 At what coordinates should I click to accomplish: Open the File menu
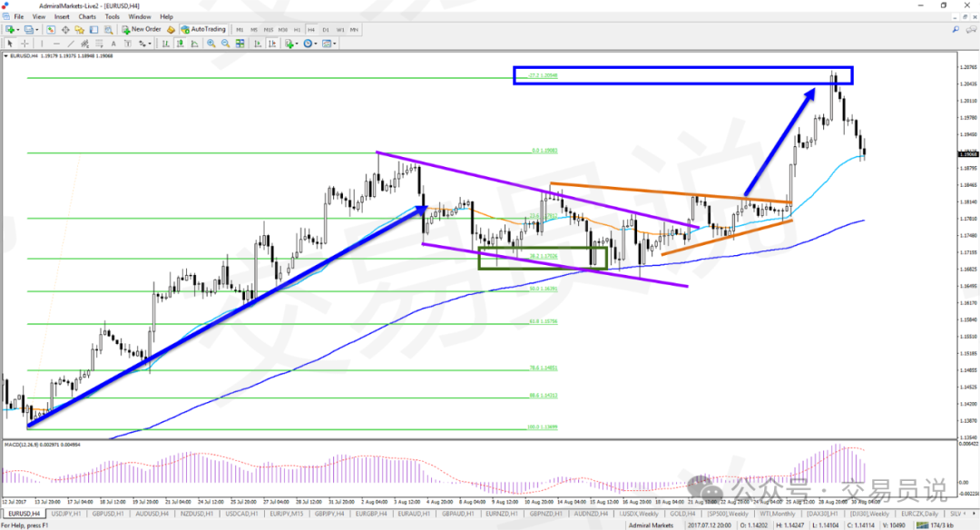[x=19, y=17]
